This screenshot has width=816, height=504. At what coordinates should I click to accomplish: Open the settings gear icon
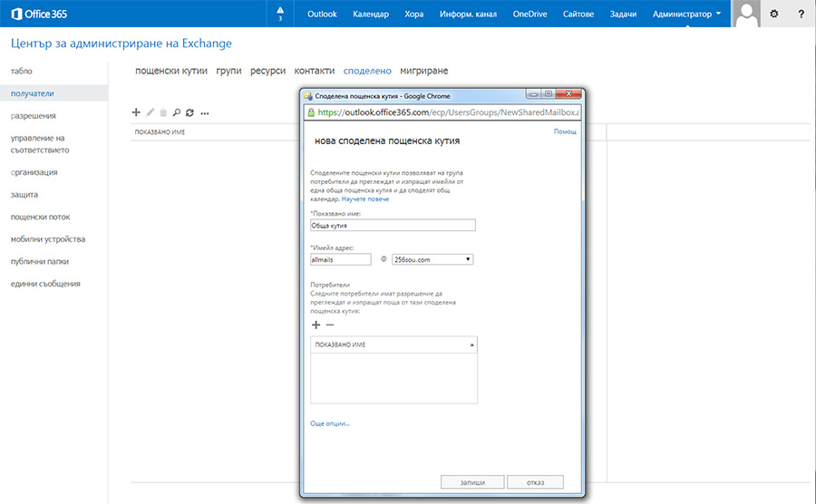point(774,14)
